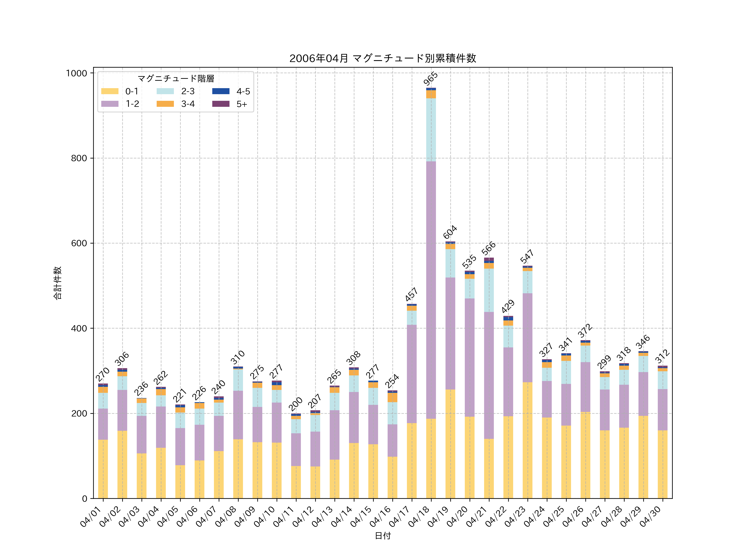Click the 200 value label above 04/11 bar
The width and height of the screenshot is (747, 560).
tap(295, 404)
